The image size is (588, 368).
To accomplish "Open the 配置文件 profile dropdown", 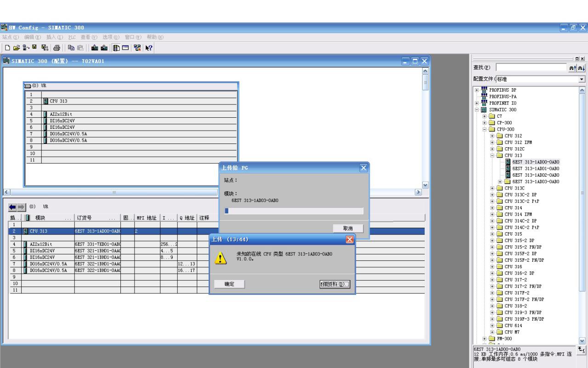I will pyautogui.click(x=582, y=79).
